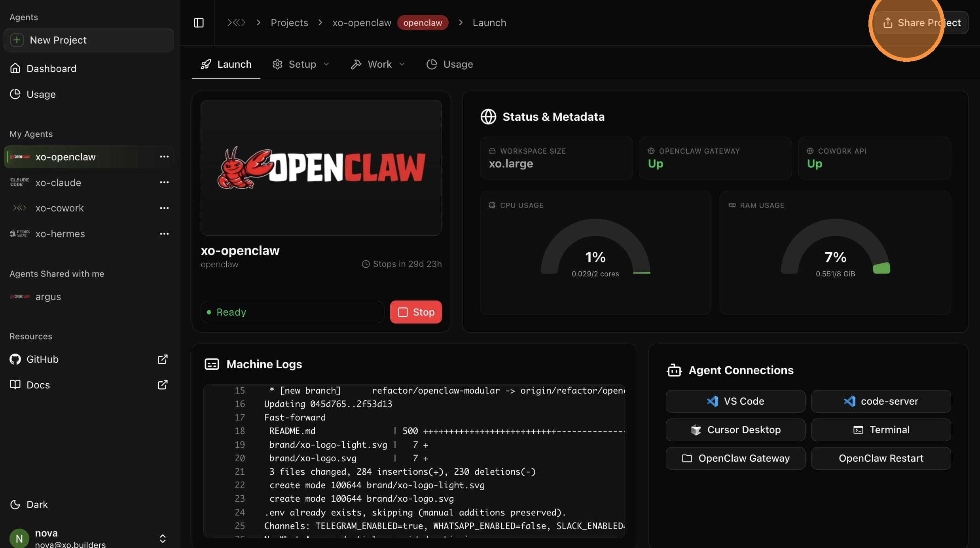Click the nova user avatar
980x548 pixels.
[x=19, y=538]
